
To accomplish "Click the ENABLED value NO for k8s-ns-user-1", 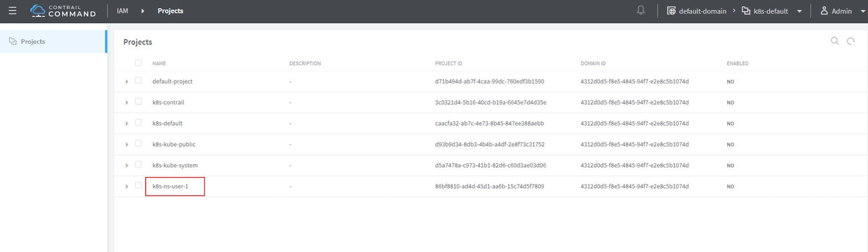I will [x=730, y=187].
